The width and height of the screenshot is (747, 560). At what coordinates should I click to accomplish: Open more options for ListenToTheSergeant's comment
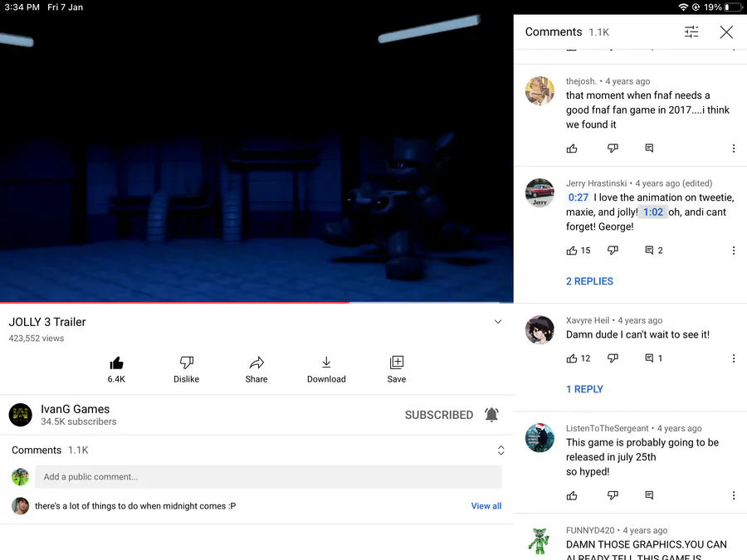tap(733, 496)
